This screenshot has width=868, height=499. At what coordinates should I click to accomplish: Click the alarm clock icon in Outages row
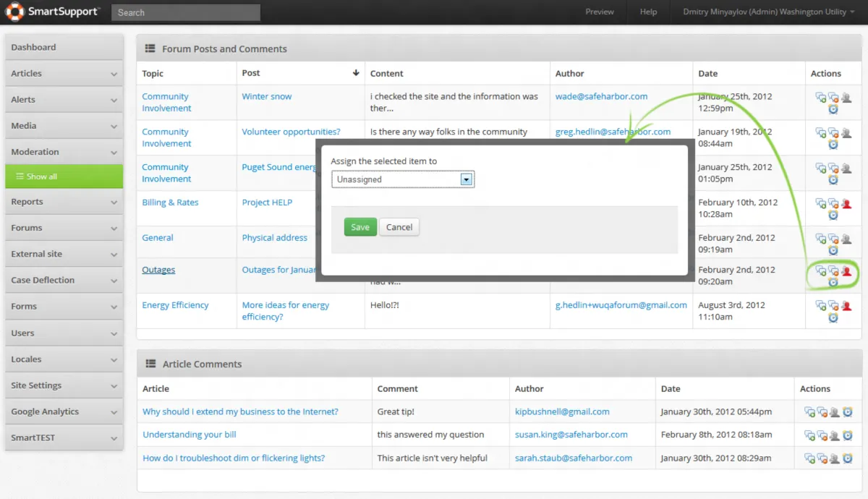click(833, 283)
